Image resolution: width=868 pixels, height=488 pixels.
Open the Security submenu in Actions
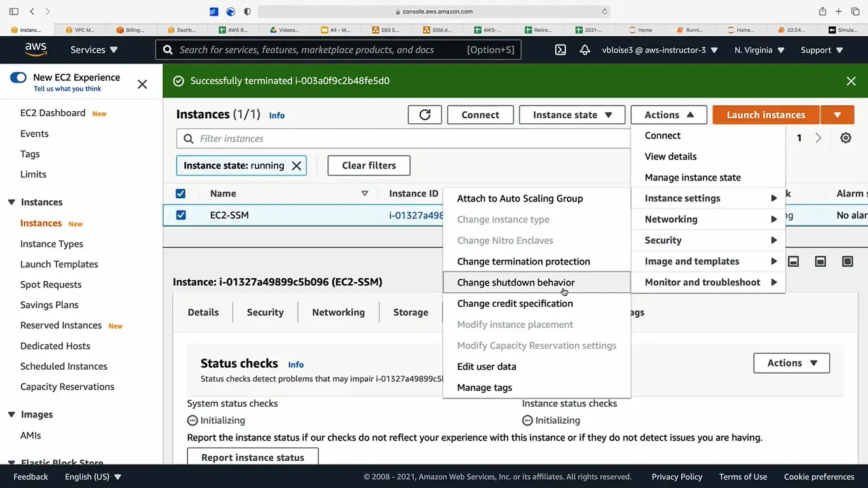point(708,240)
